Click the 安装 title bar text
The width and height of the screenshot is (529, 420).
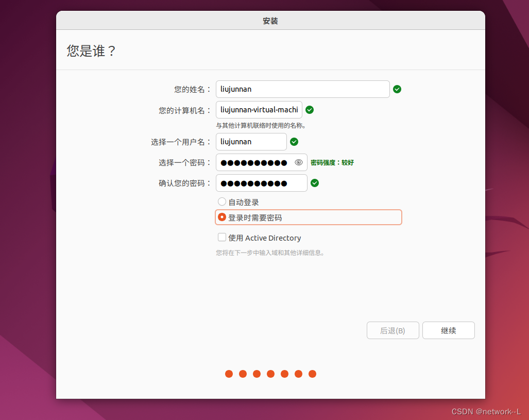click(x=270, y=21)
